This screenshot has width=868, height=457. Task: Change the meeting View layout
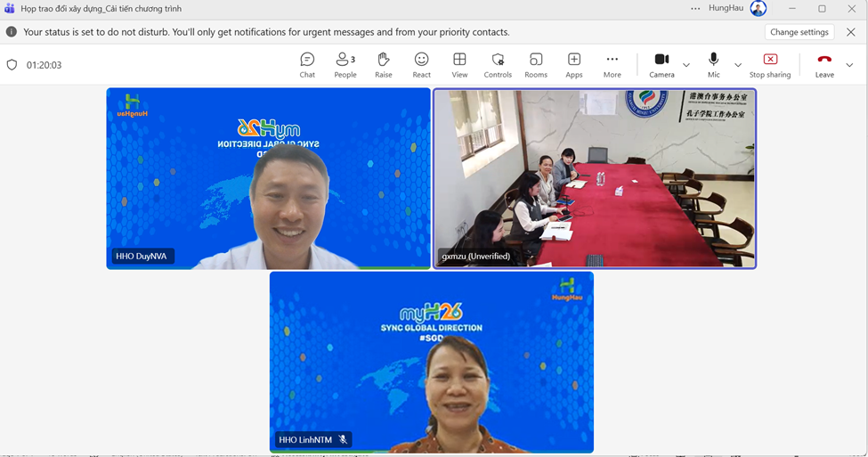(459, 65)
